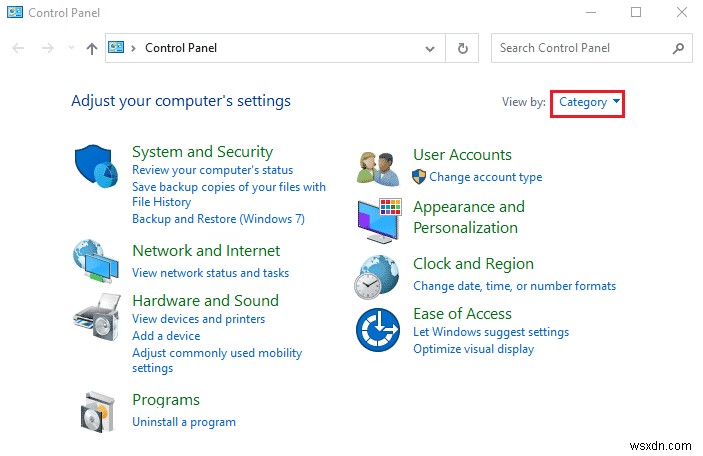Click the Hardware and Sound printer icon

(x=97, y=318)
